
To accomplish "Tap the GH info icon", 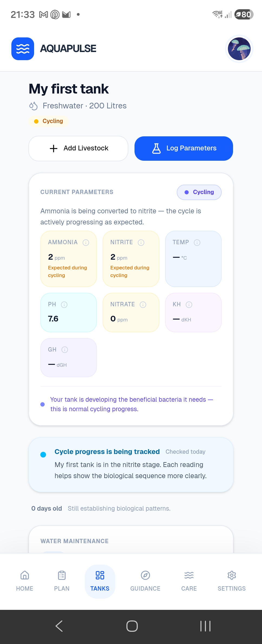I will (x=65, y=350).
